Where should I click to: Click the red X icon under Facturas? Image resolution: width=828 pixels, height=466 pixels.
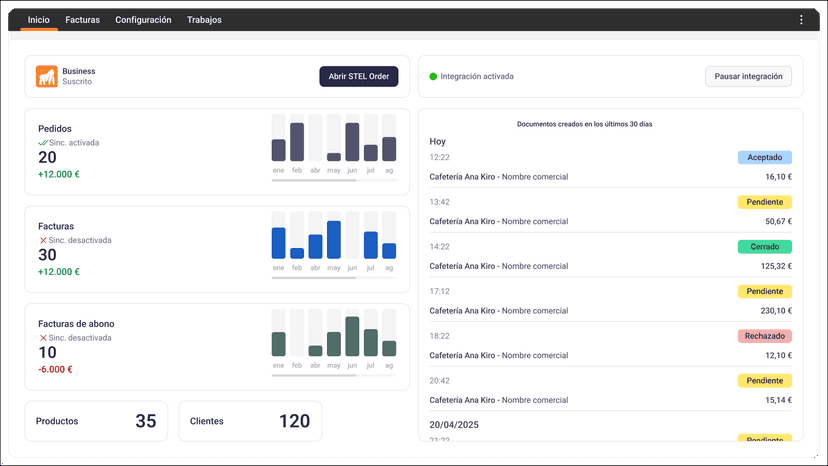pyautogui.click(x=43, y=240)
